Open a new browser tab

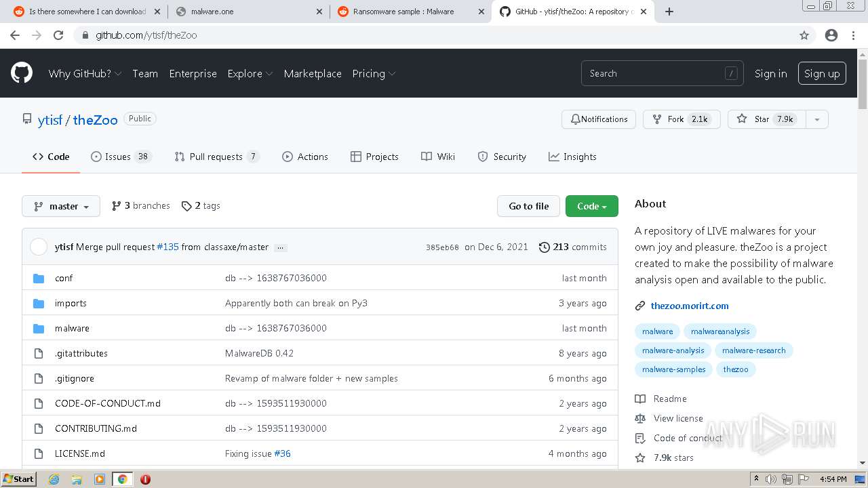click(669, 12)
